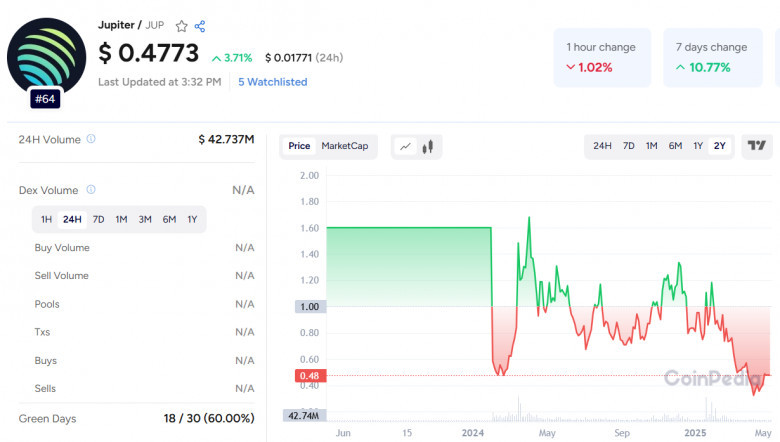This screenshot has width=780, height=442.
Task: Set chart range to 24H
Action: pos(602,146)
